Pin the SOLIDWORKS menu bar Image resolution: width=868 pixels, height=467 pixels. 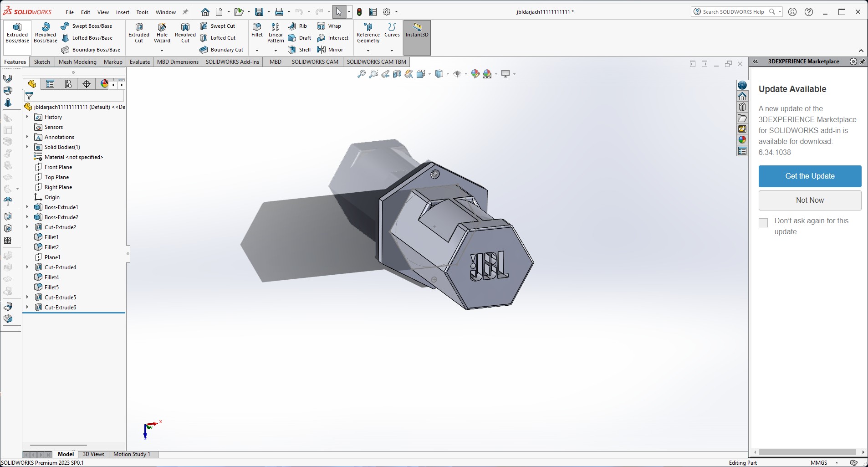[x=185, y=12]
